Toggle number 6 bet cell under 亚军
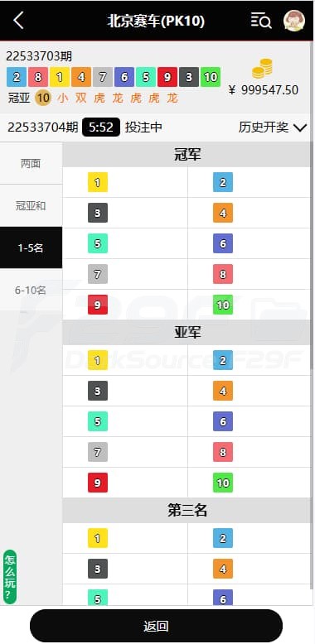315x644 pixels. pos(250,421)
